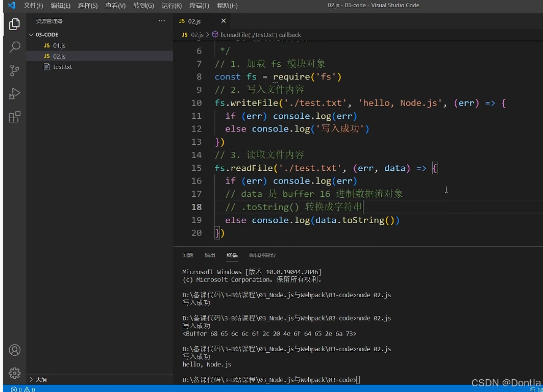
Task: Click line number 20 in the gutter
Action: [196, 233]
